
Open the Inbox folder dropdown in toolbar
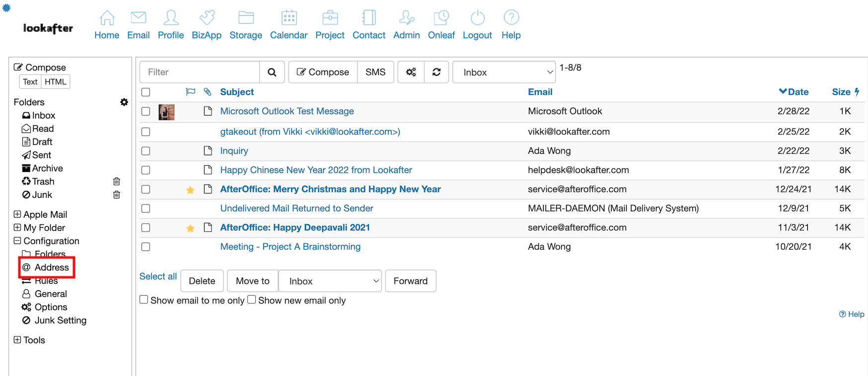tap(504, 72)
